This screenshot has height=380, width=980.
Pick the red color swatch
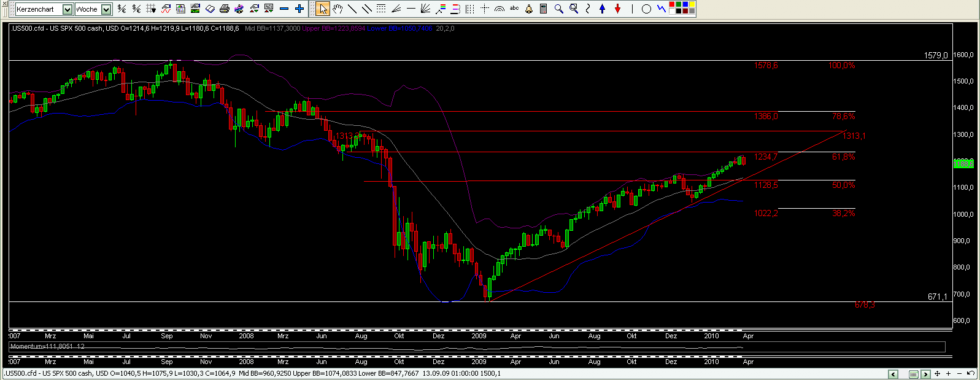pos(671,4)
